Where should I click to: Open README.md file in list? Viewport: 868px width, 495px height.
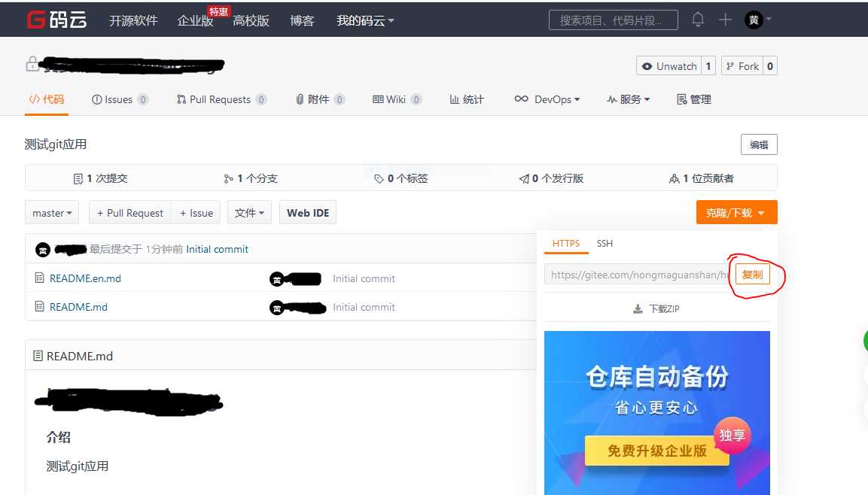(x=78, y=307)
